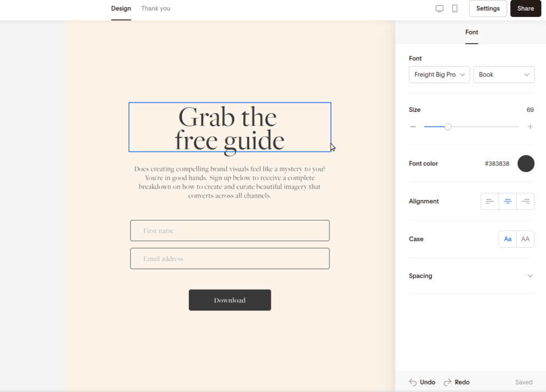The height and width of the screenshot is (392, 546).
Task: Switch to desktop preview icon
Action: click(439, 9)
